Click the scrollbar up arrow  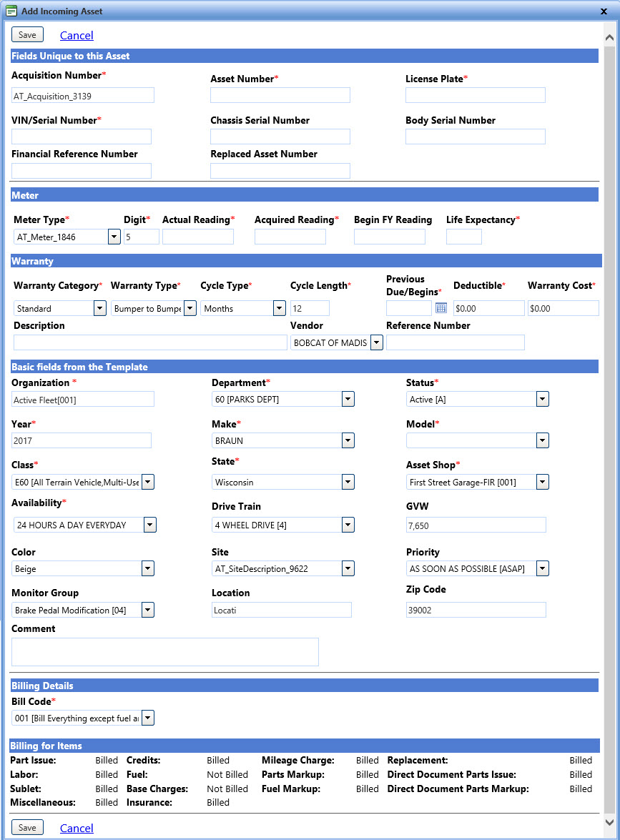609,37
